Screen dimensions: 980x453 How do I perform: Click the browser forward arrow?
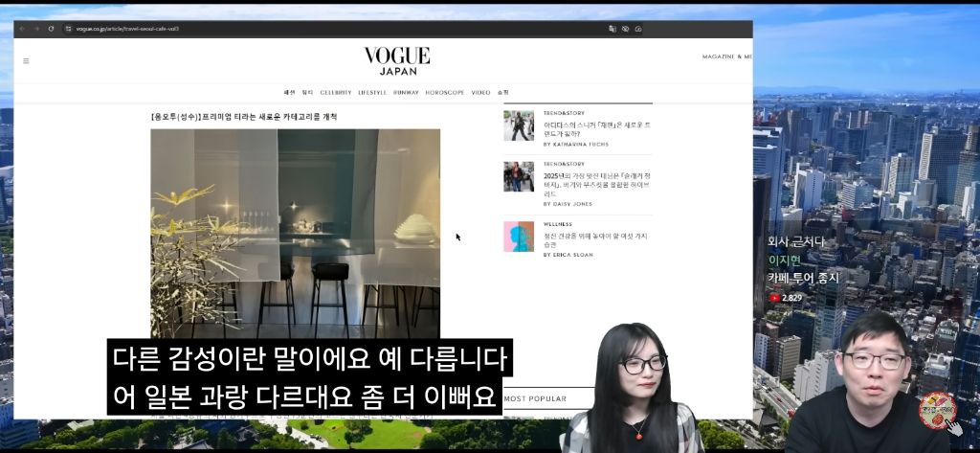tap(35, 29)
